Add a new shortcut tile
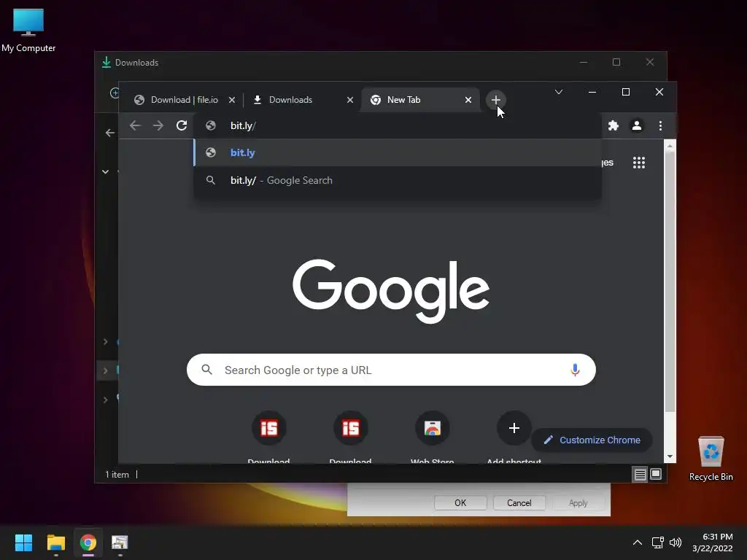This screenshot has height=560, width=747. (x=514, y=428)
